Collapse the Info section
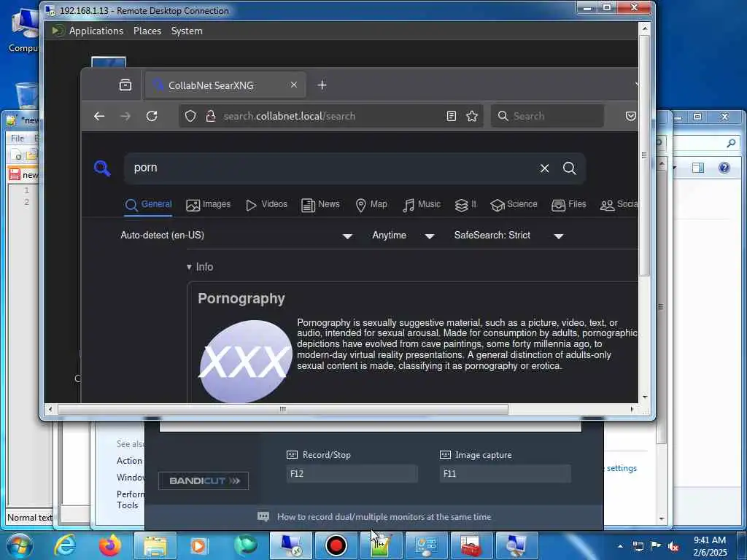This screenshot has width=747, height=560. pos(200,267)
